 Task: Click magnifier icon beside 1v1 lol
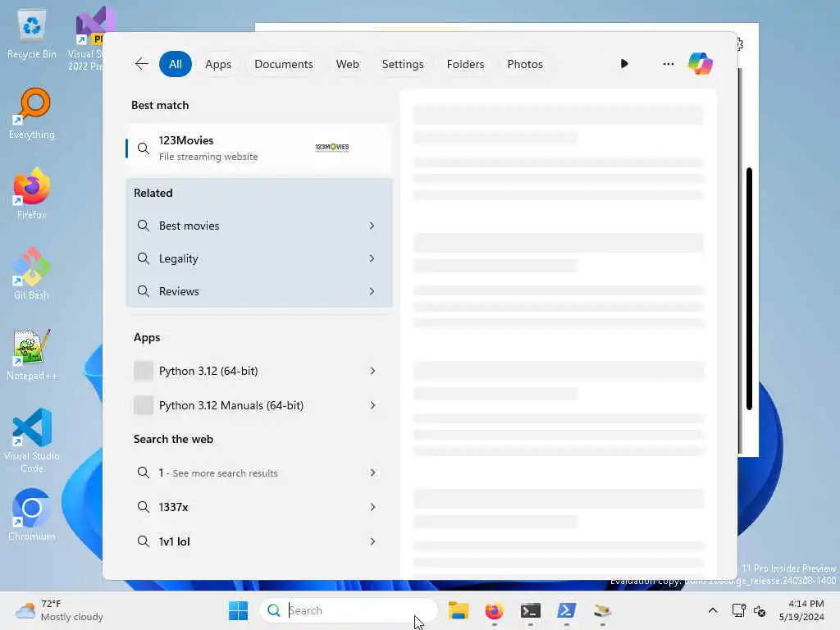pos(143,541)
